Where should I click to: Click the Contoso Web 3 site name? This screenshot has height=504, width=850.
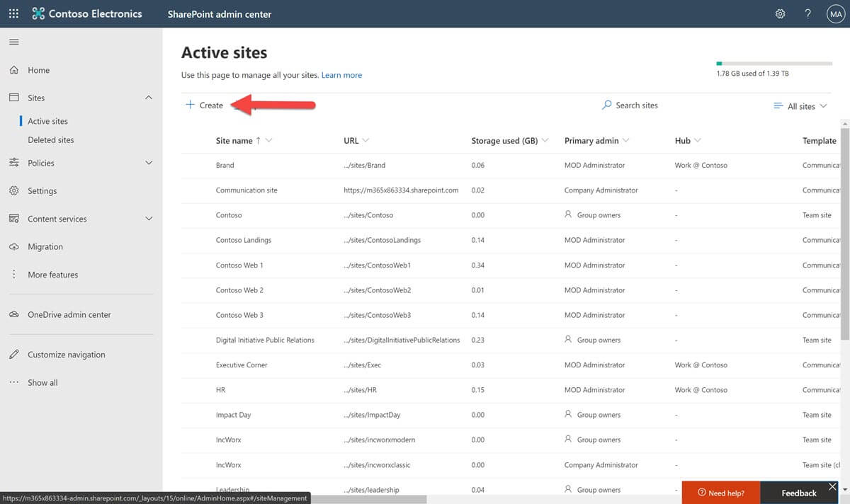point(239,315)
